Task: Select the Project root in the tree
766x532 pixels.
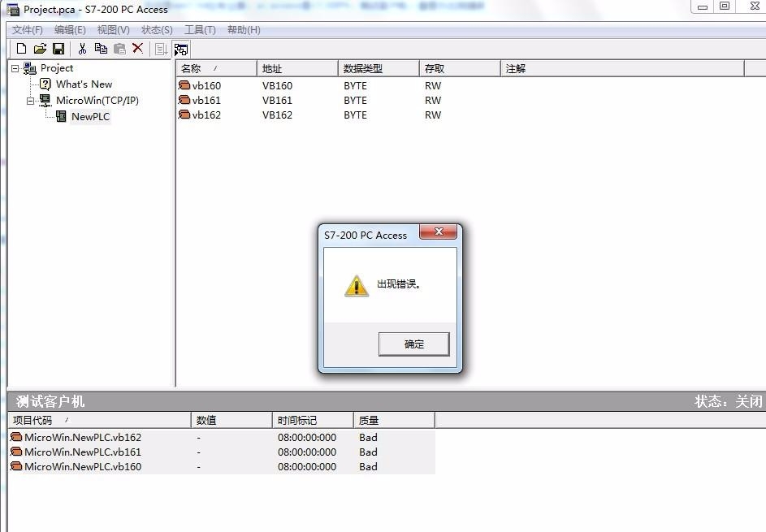Action: (57, 68)
